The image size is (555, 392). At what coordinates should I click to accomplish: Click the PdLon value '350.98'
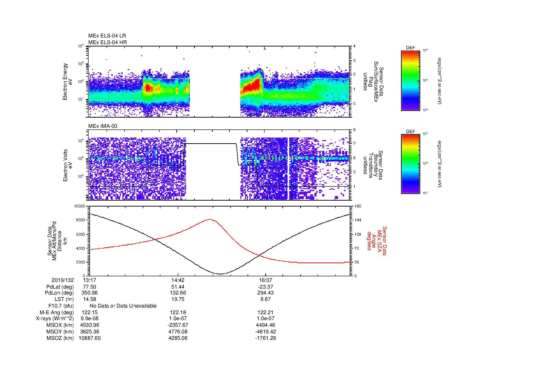click(89, 293)
